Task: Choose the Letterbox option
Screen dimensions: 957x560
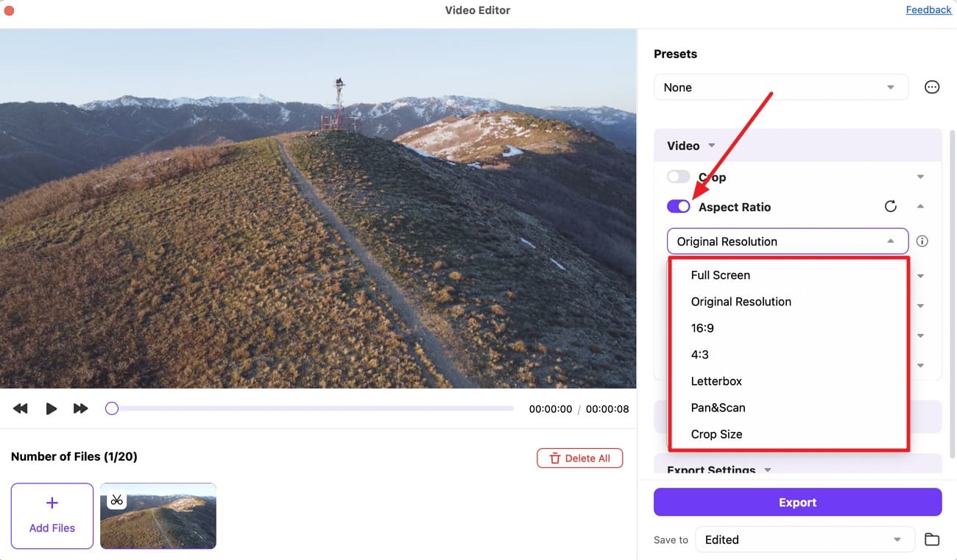Action: (x=716, y=381)
